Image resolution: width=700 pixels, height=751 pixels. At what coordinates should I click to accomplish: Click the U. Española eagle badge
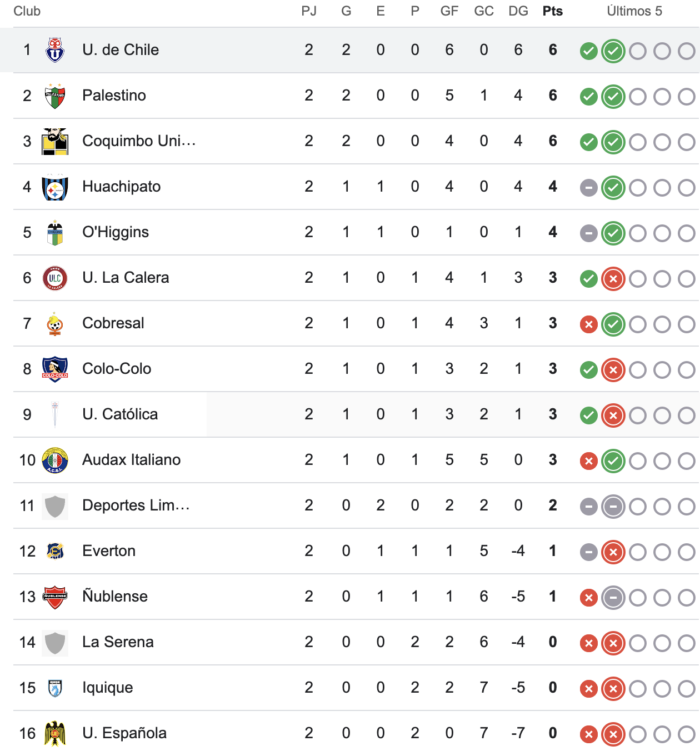pos(54,733)
